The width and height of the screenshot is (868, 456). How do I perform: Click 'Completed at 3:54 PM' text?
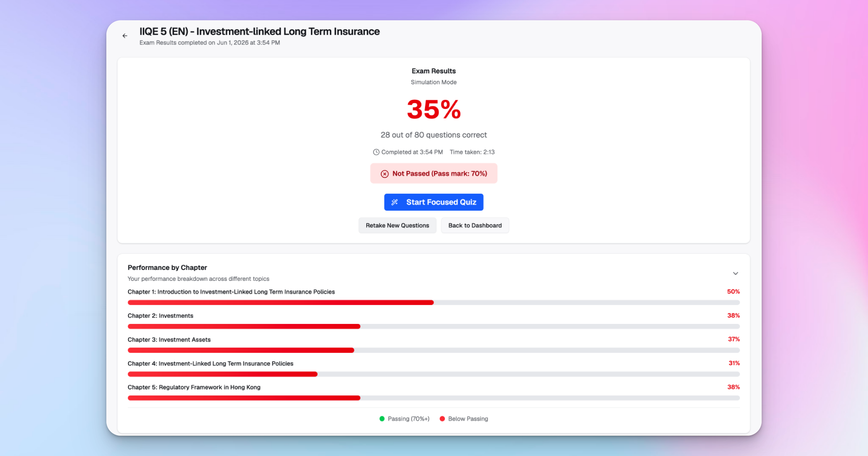tap(412, 152)
